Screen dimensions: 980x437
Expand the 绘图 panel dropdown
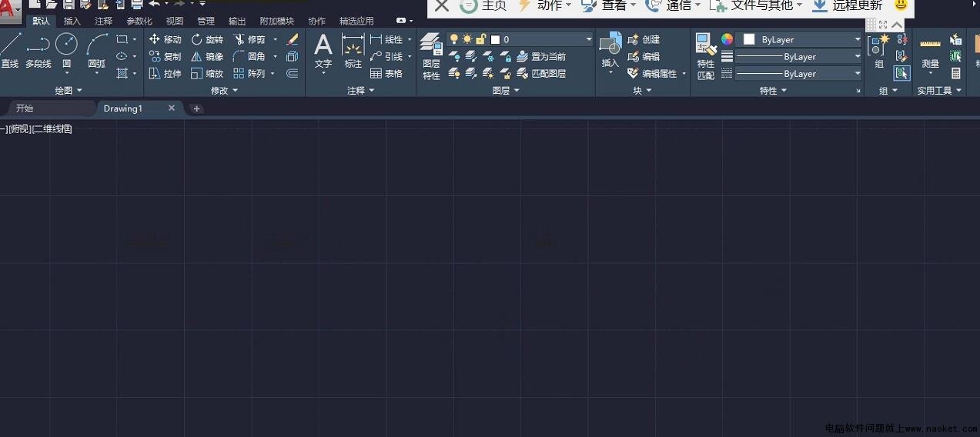click(68, 91)
